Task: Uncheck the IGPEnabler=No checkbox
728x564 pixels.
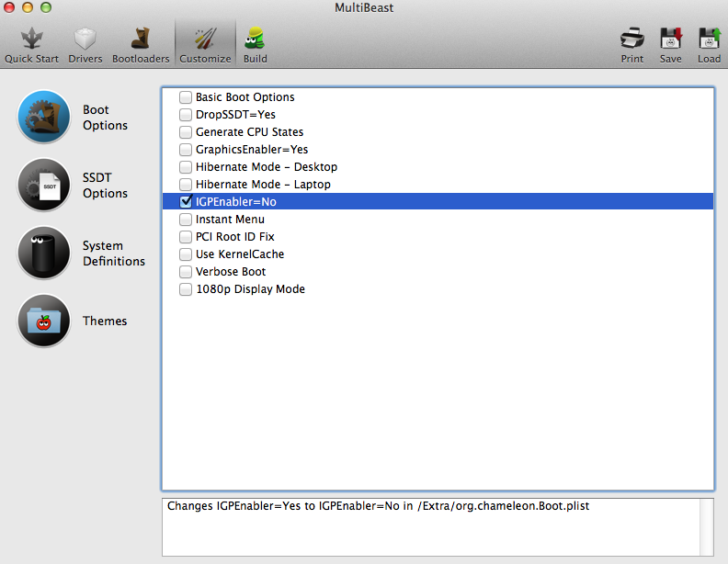Action: (x=186, y=201)
